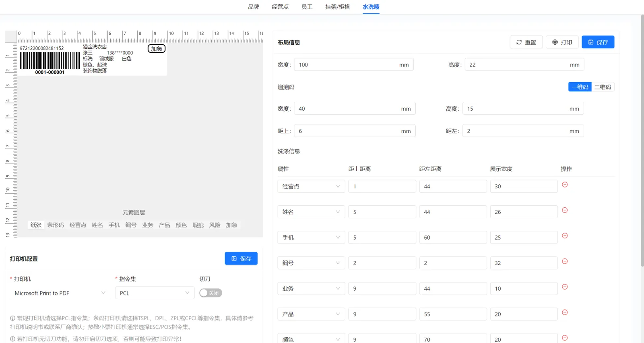Click 保存 in the 布局信息 header
Screen dimensions: 644x343
(598, 42)
